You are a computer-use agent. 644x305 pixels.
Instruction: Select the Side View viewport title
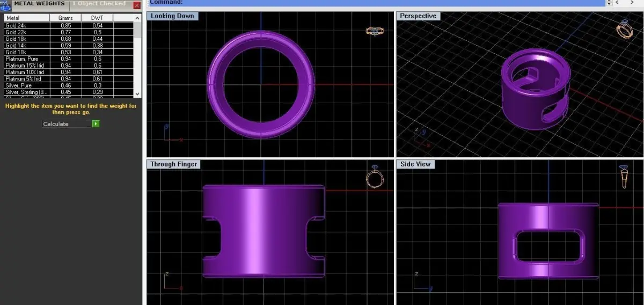point(415,164)
